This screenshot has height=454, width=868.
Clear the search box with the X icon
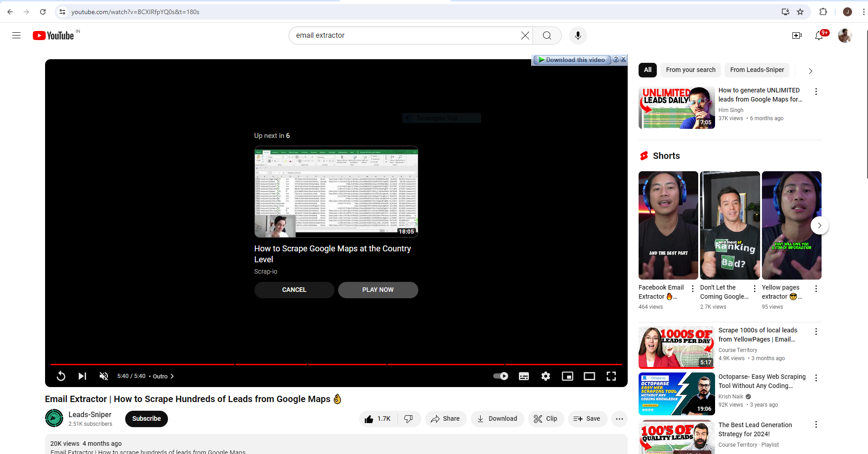pyautogui.click(x=525, y=36)
